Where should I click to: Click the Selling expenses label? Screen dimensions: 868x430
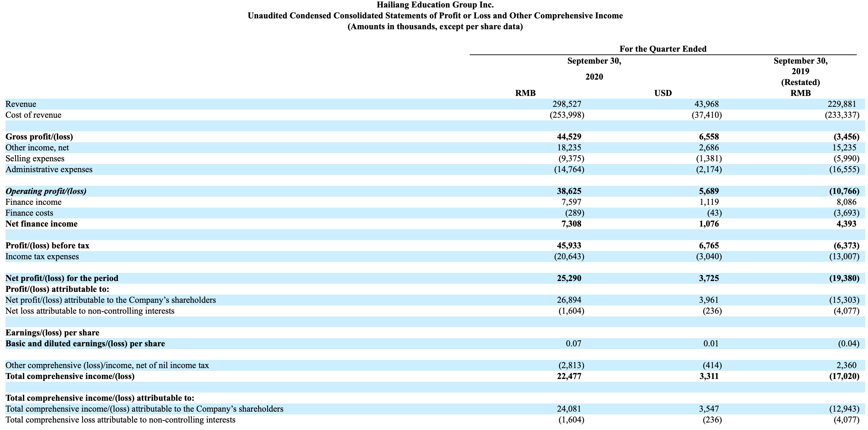point(35,159)
